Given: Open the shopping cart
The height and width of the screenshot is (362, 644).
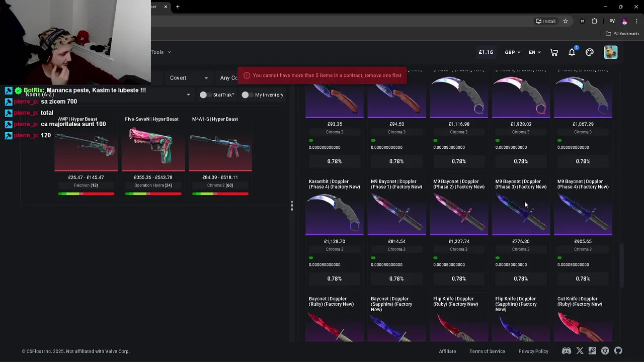Looking at the screenshot, I should pyautogui.click(x=554, y=52).
